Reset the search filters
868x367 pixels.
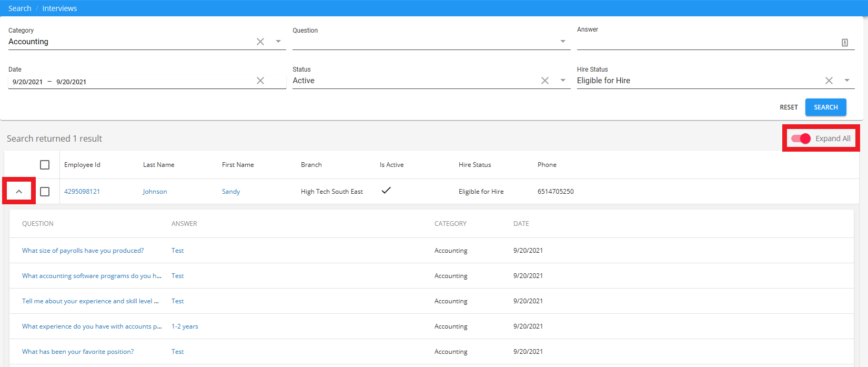pos(789,107)
